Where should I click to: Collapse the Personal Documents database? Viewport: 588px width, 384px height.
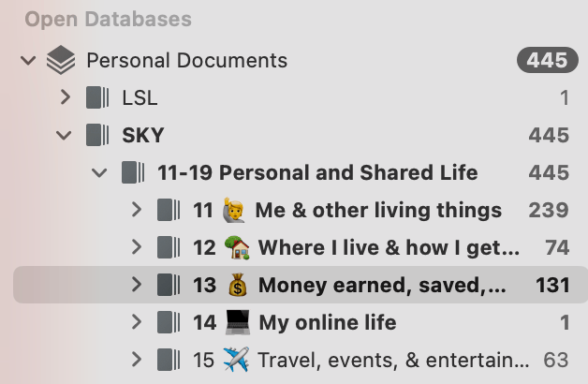coord(28,61)
